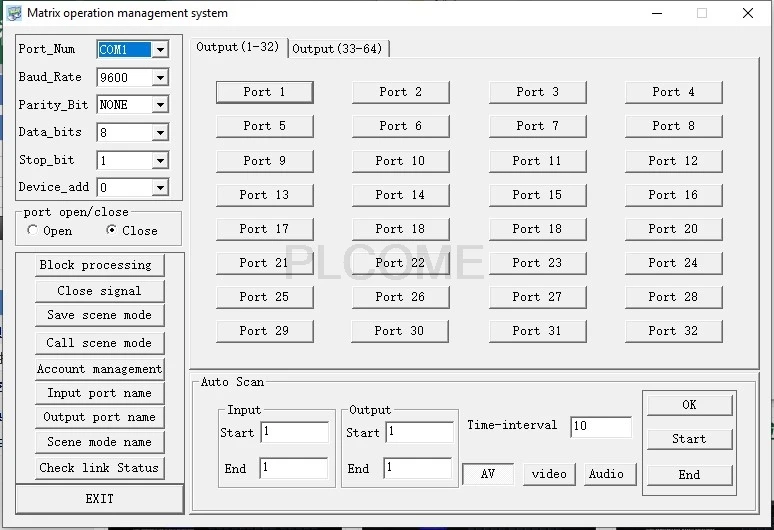The image size is (774, 530).
Task: Open Block processing
Action: click(100, 265)
